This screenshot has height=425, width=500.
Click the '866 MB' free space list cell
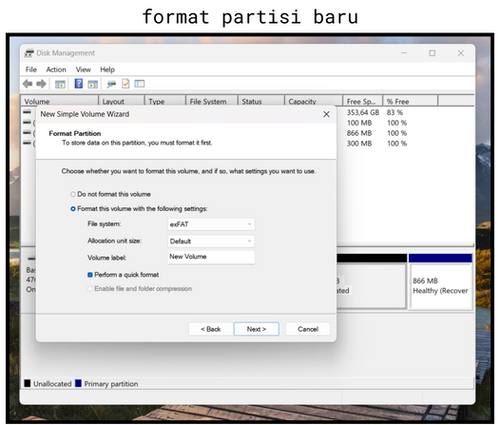click(x=359, y=133)
